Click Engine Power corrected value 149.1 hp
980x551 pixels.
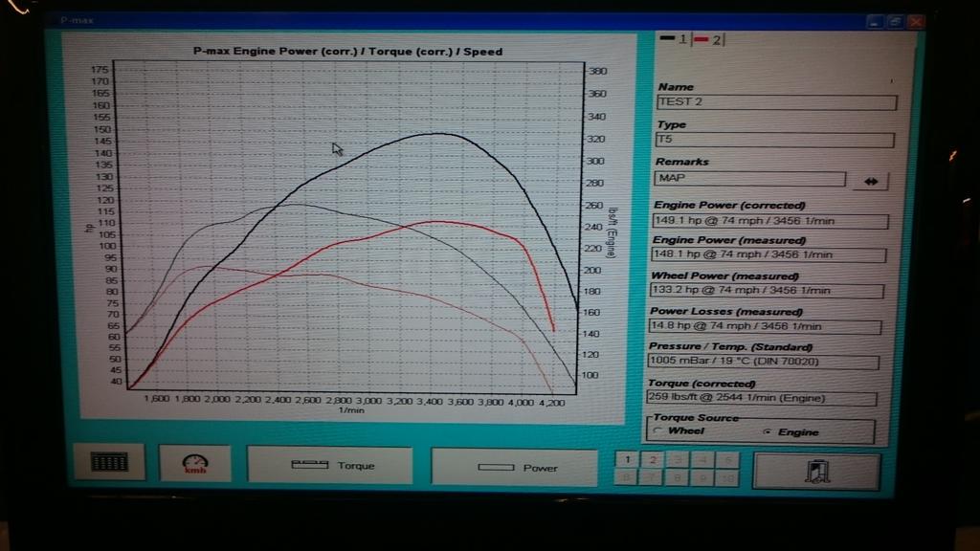point(769,221)
